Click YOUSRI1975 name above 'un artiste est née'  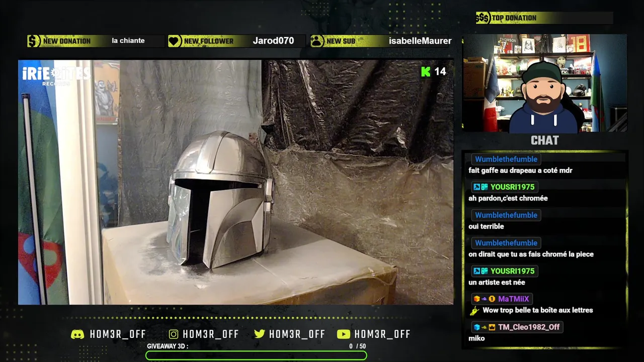pos(513,271)
